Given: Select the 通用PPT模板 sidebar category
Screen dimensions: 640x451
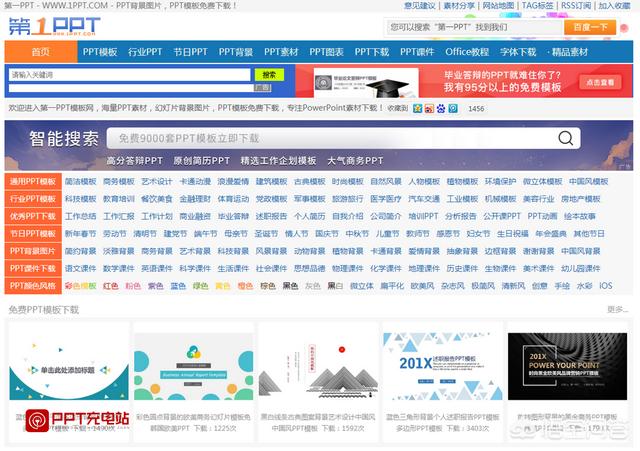Looking at the screenshot, I should 33,182.
